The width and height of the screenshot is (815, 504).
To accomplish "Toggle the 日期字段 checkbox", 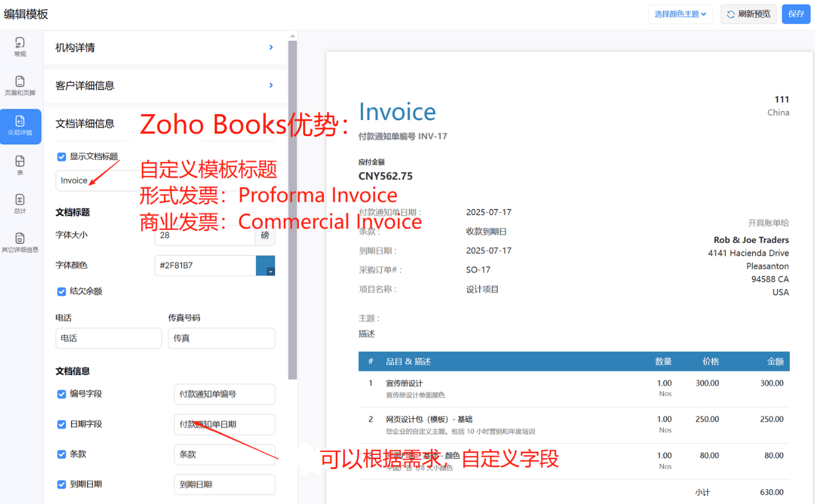I will [x=61, y=424].
